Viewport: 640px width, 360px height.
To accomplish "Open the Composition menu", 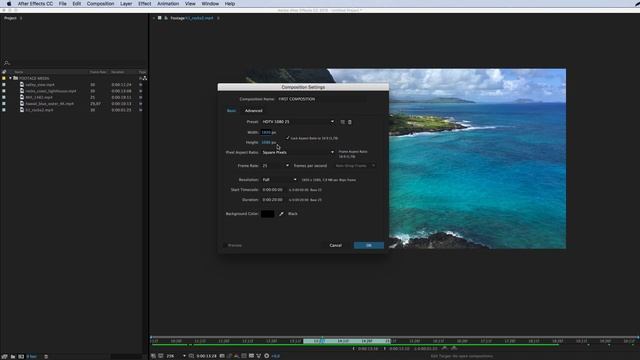I will [x=100, y=4].
